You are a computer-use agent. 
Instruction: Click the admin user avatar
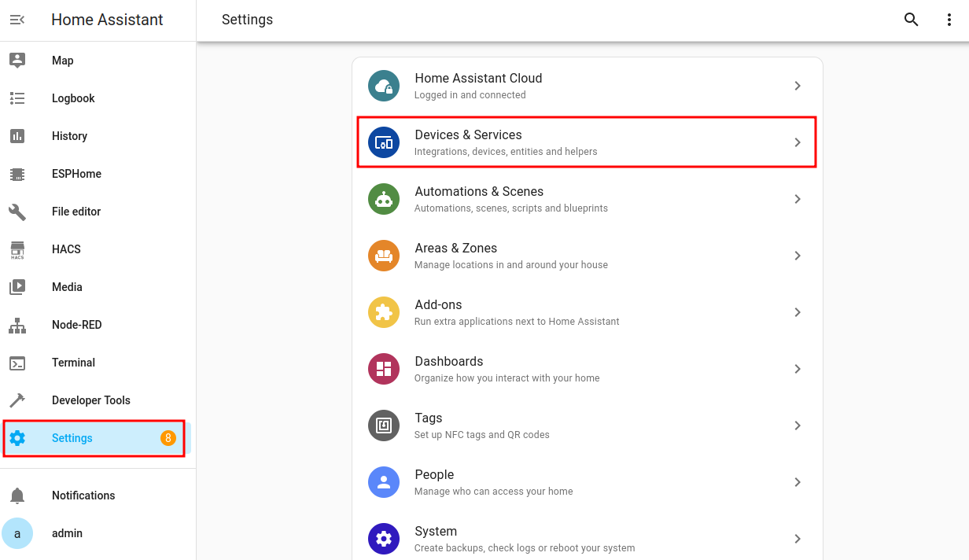pyautogui.click(x=17, y=533)
